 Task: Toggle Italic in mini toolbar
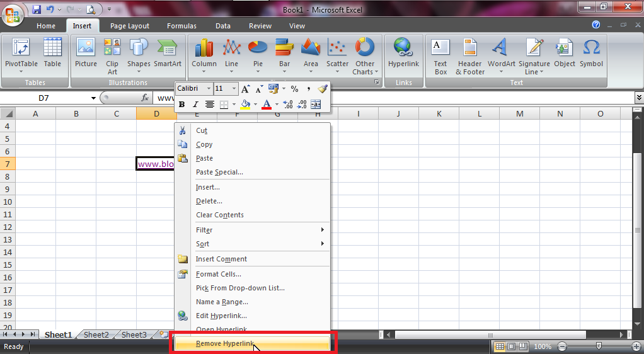click(x=195, y=105)
